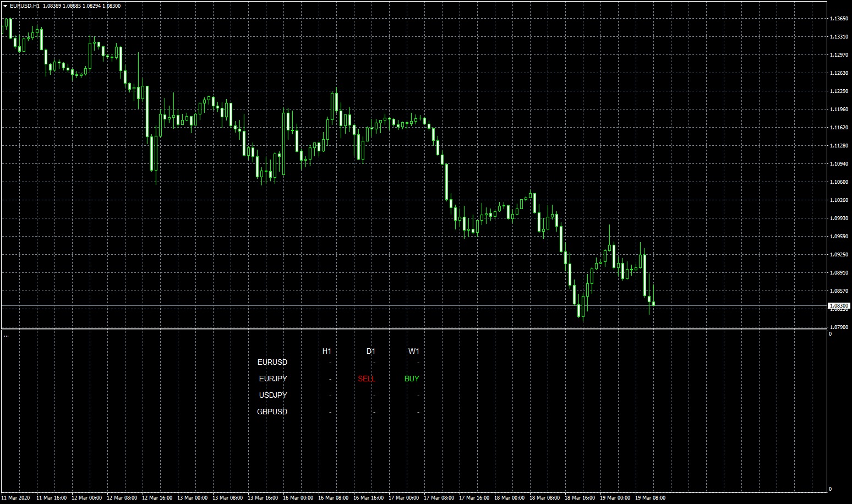Click the "16 Mar 00:00" time axis label

coord(298,498)
